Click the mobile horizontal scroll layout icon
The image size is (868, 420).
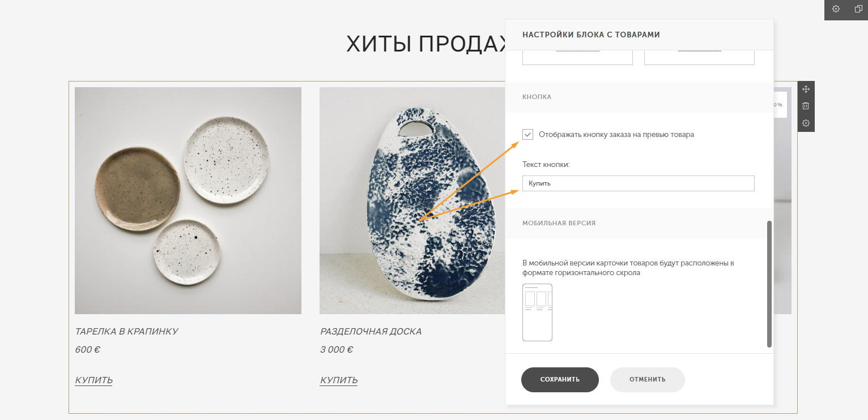click(537, 312)
